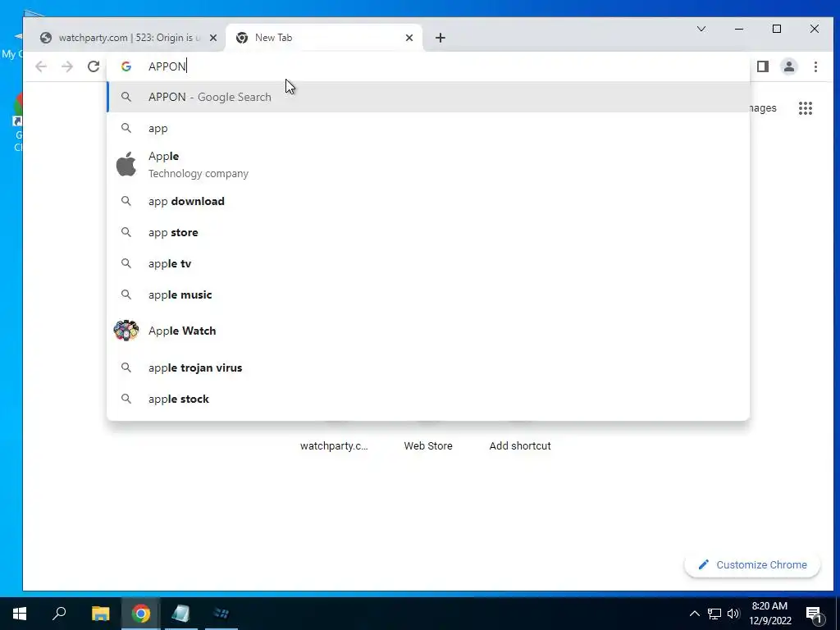The width and height of the screenshot is (840, 630).
Task: Close the watchparty.com tab
Action: [x=213, y=38]
